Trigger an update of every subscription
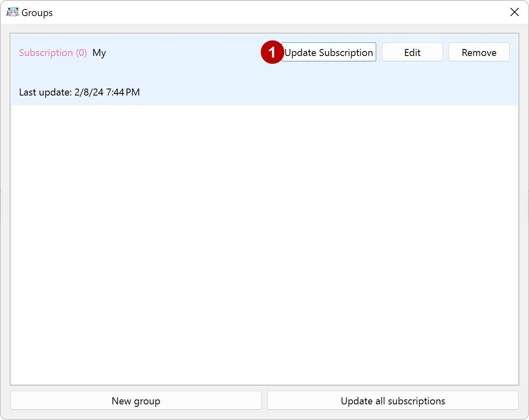 [x=393, y=400]
